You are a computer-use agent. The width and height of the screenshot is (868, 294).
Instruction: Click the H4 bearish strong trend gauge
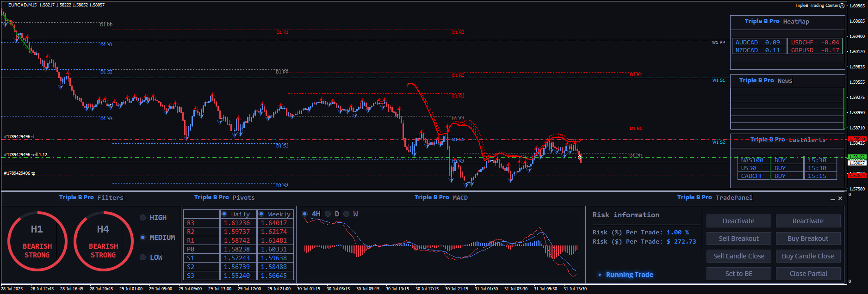pos(103,241)
